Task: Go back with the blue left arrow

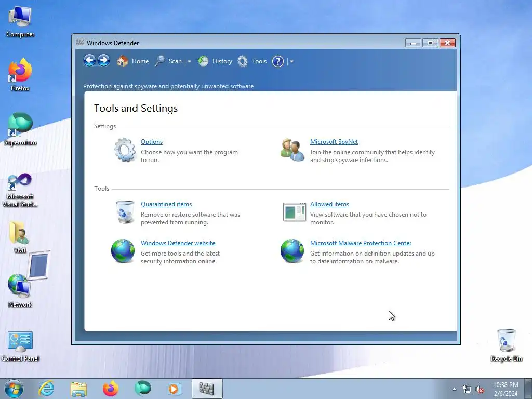Action: [x=89, y=61]
